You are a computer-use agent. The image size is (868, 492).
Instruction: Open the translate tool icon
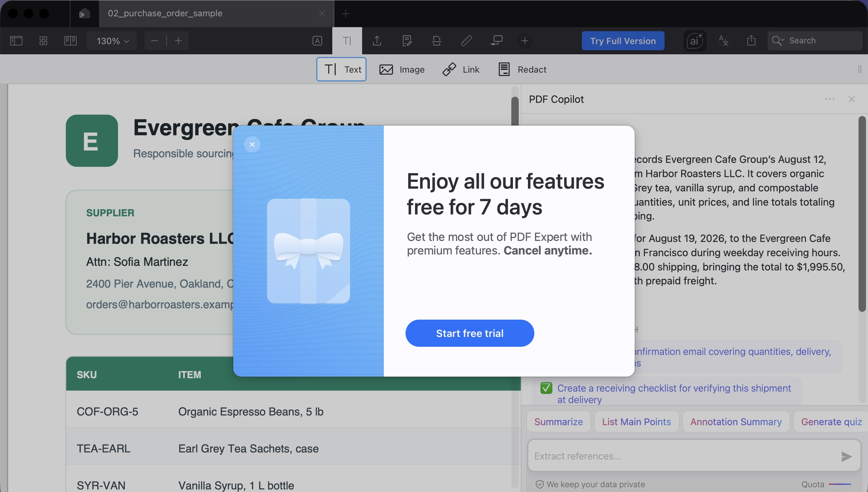coord(723,41)
